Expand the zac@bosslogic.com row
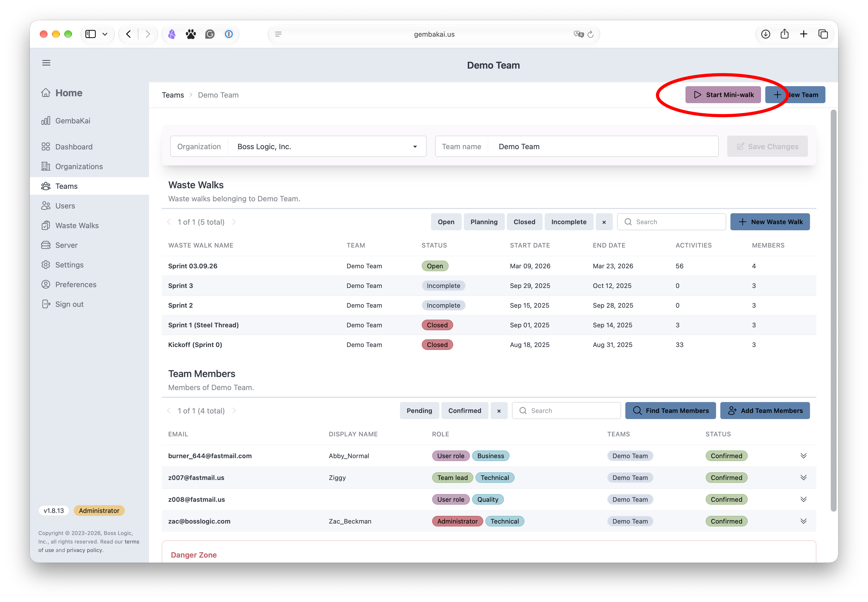The image size is (868, 602). pyautogui.click(x=803, y=521)
